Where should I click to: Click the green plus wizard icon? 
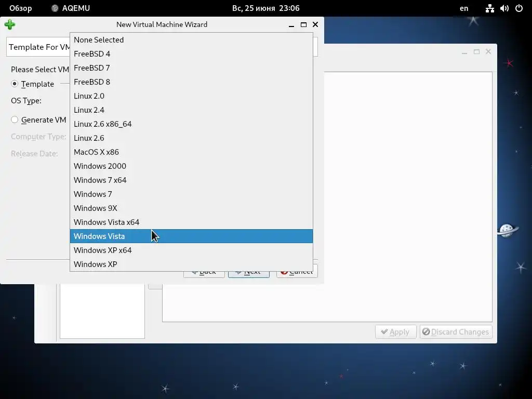coord(10,24)
